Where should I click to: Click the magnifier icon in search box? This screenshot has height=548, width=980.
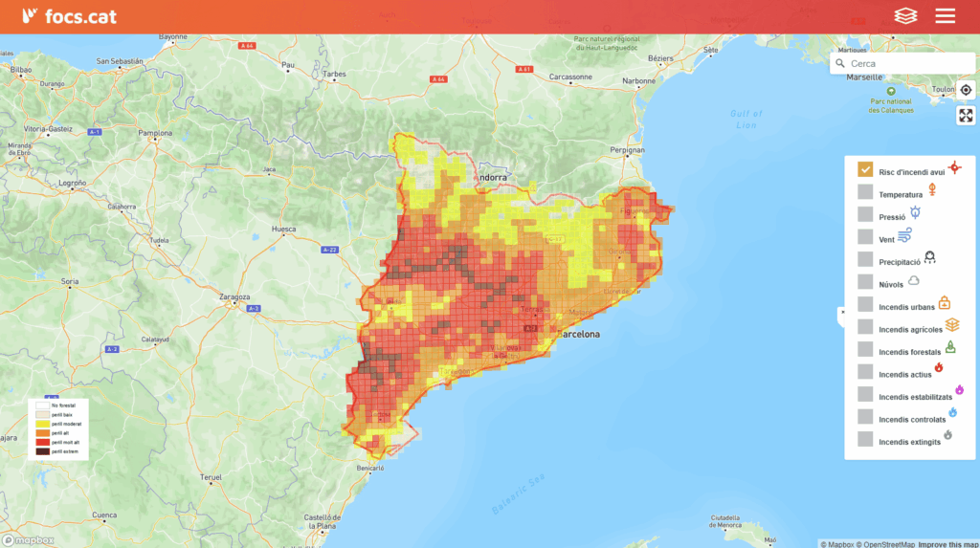tap(840, 63)
